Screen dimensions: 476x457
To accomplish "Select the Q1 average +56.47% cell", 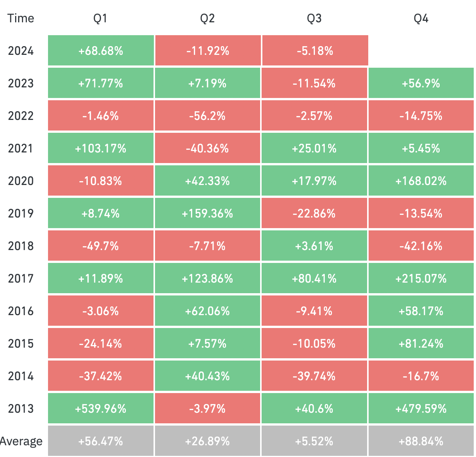I will coord(101,441).
